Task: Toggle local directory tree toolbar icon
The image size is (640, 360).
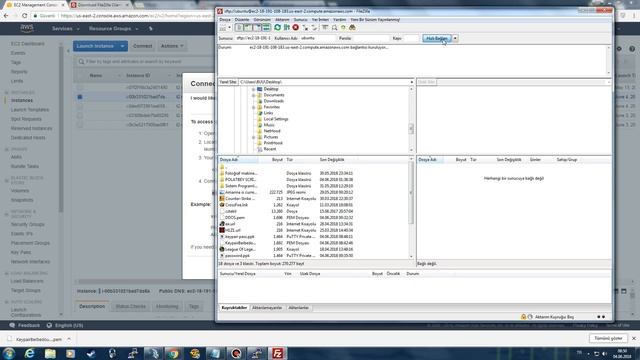Action: [x=249, y=28]
